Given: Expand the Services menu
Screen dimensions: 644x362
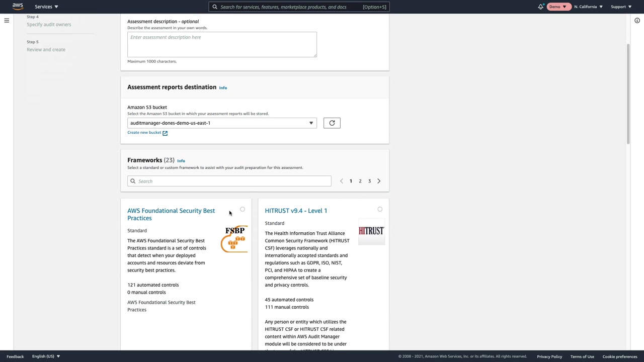Looking at the screenshot, I should click(46, 7).
